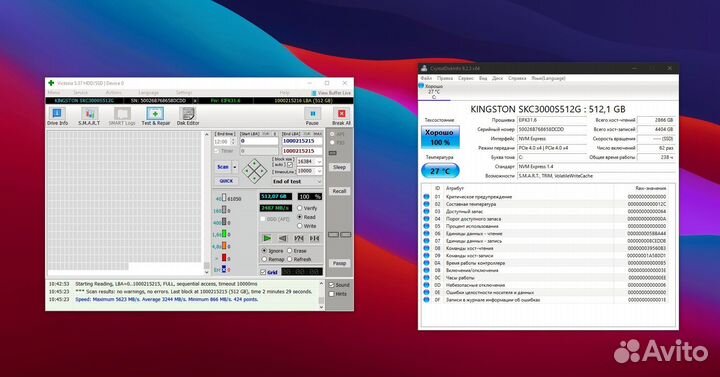Viewport: 720px width, 377px height.
Task: Switch to Test & Repair in Victoria
Action: coord(155,116)
